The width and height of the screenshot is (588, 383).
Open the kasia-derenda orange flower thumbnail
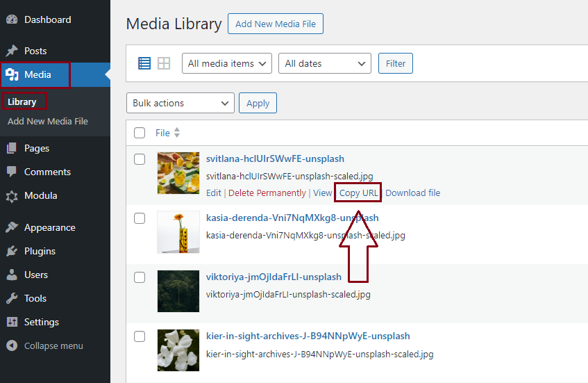[x=178, y=231]
